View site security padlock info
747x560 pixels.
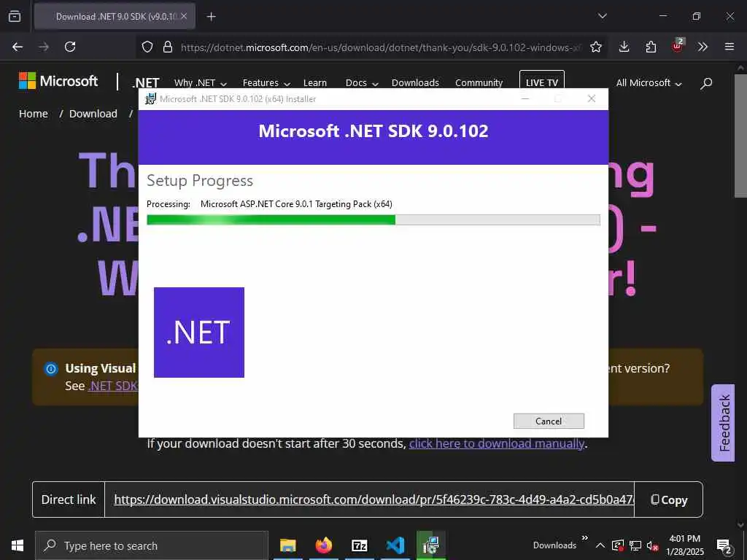tap(167, 47)
